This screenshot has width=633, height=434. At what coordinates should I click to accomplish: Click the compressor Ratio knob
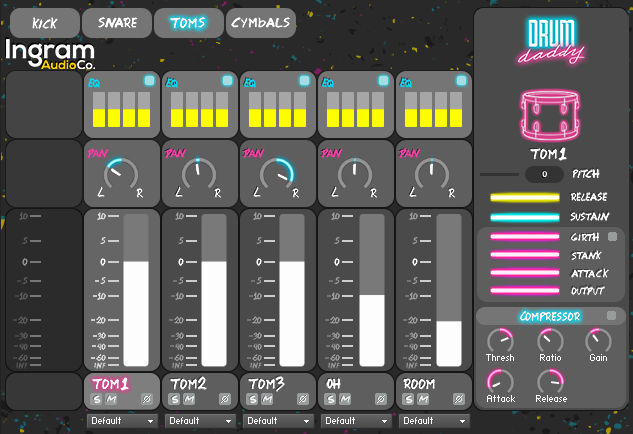point(550,341)
